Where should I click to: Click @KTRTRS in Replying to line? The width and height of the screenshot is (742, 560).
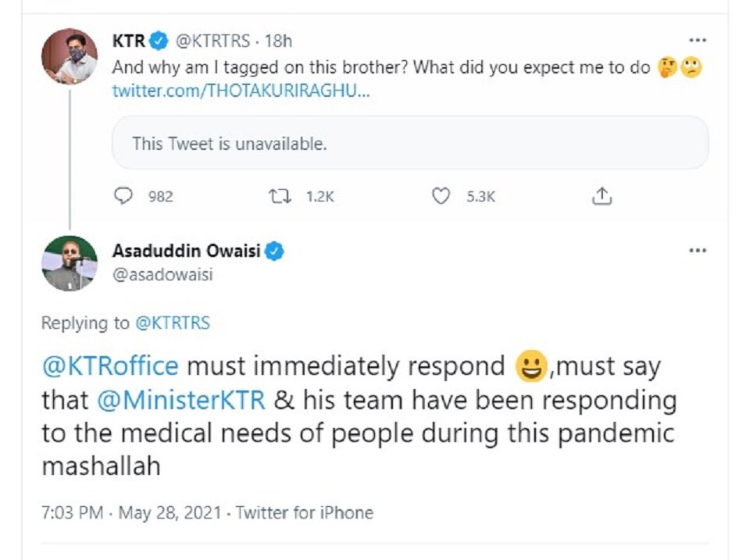(173, 323)
